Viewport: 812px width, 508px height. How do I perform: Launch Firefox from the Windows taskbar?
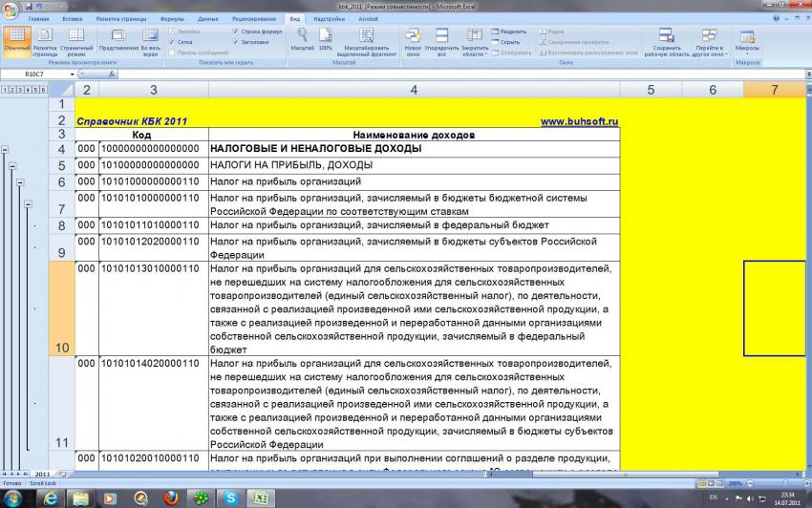pos(170,498)
